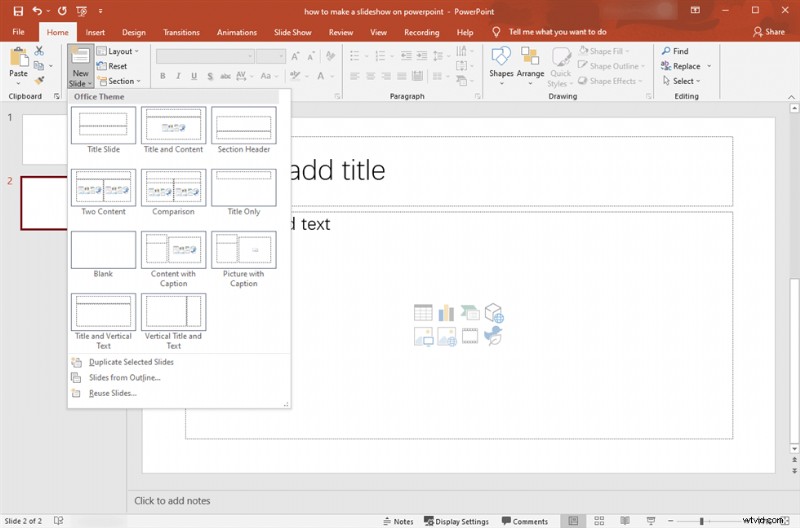This screenshot has height=528, width=800.
Task: Open Ribbon Display Options icon
Action: [x=695, y=10]
